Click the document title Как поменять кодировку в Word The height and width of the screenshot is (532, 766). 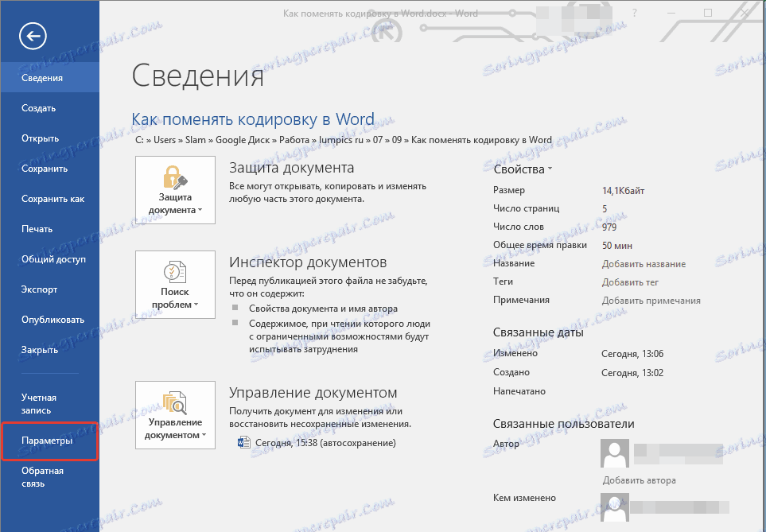tap(253, 119)
